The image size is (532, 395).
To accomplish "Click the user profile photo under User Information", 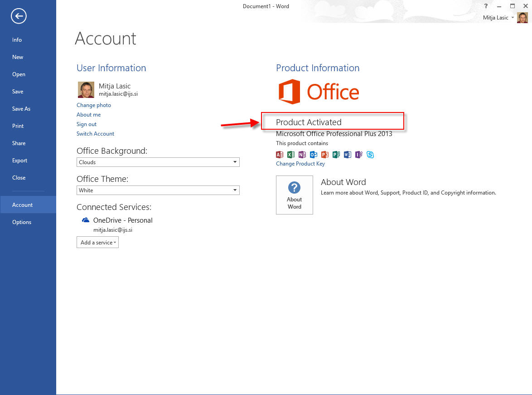I will (x=86, y=90).
